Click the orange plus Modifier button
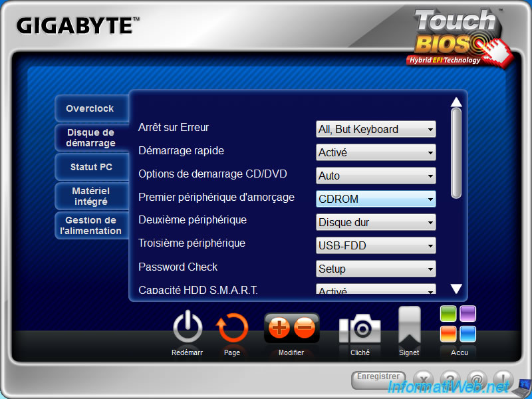The image size is (532, 399). (279, 327)
